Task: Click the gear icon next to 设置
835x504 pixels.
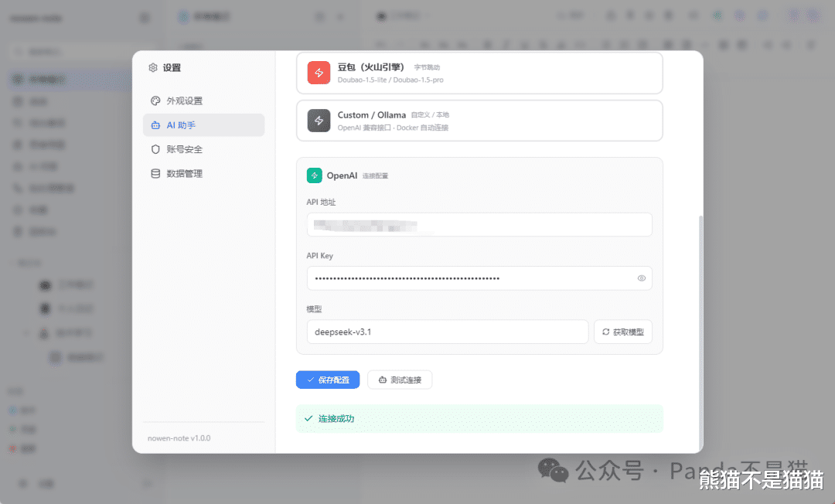Action: (153, 67)
